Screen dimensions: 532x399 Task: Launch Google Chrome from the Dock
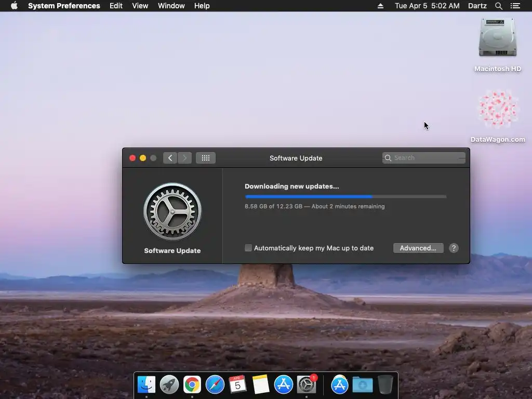click(192, 384)
